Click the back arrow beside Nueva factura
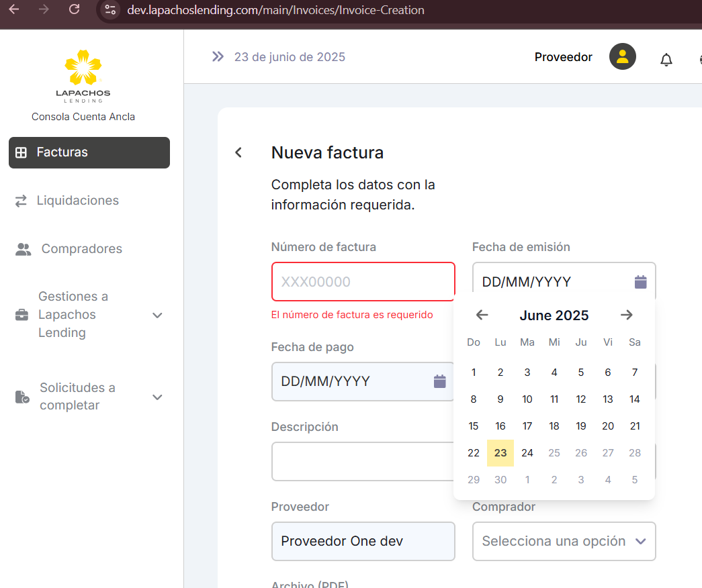This screenshot has width=702, height=588. pos(238,152)
